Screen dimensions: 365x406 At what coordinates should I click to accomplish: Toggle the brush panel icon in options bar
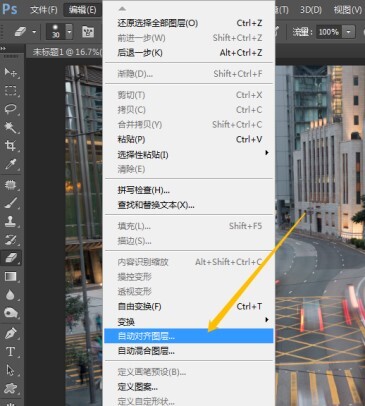[88, 32]
